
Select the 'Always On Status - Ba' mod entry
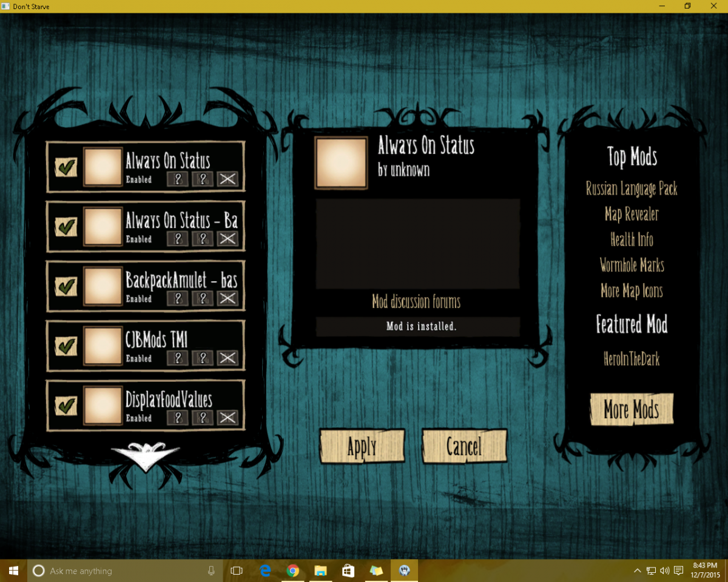tap(181, 221)
